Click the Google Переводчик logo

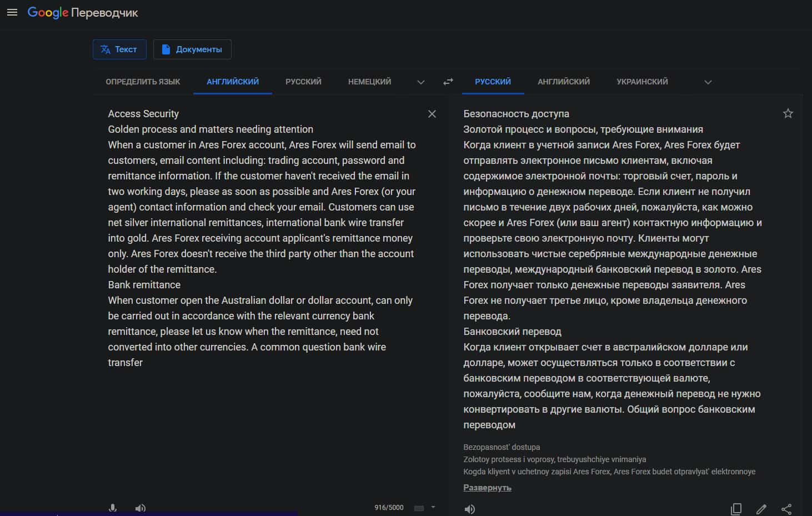click(83, 12)
